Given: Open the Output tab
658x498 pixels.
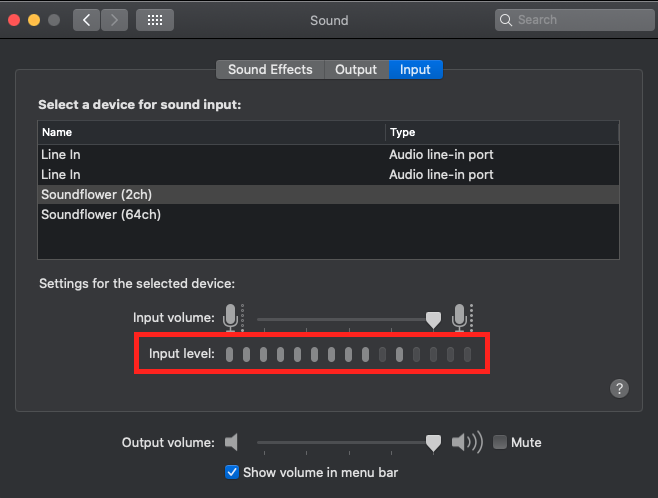Looking at the screenshot, I should tap(356, 70).
